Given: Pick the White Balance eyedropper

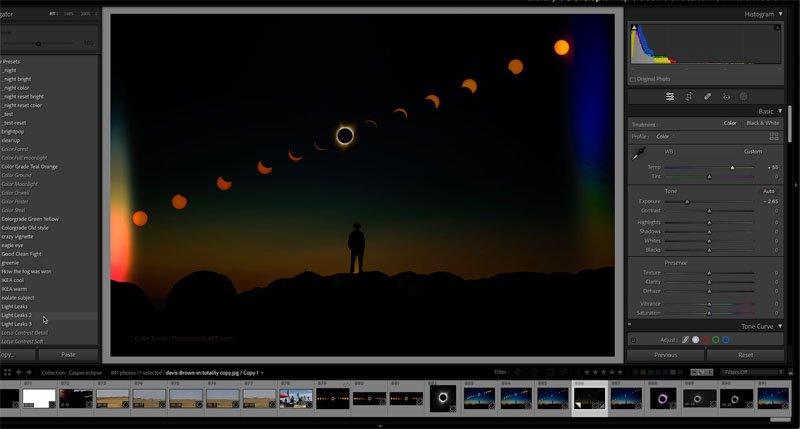Looking at the screenshot, I should (639, 153).
